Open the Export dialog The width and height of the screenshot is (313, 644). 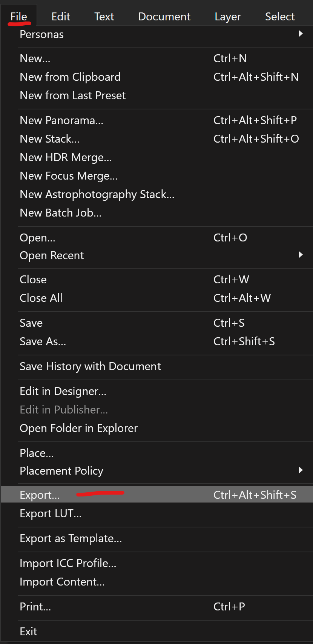point(40,495)
